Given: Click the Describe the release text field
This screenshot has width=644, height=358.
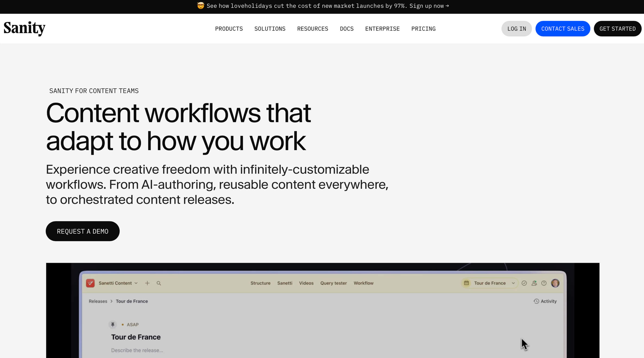Looking at the screenshot, I should click(137, 350).
